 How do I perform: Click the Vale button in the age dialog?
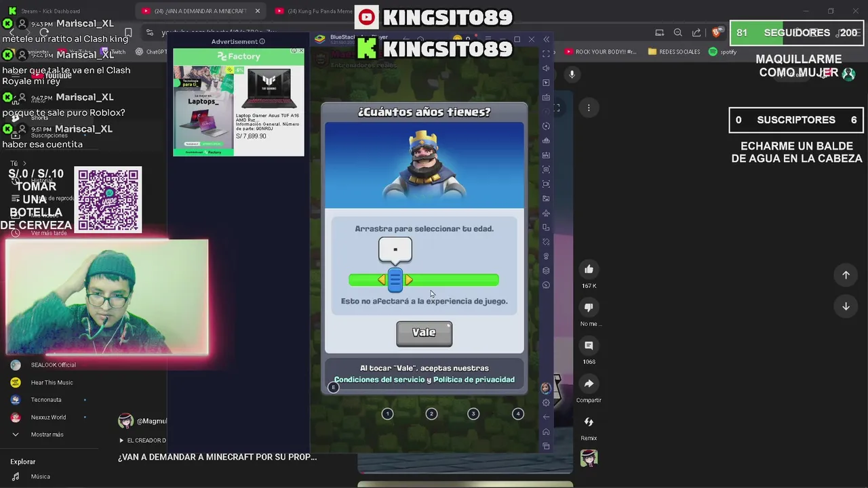click(424, 333)
